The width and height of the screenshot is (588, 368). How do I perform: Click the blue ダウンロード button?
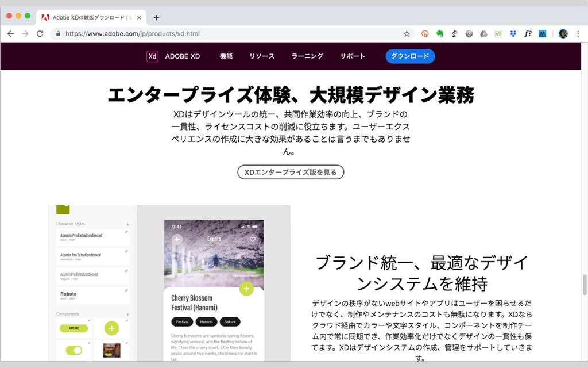coord(410,56)
